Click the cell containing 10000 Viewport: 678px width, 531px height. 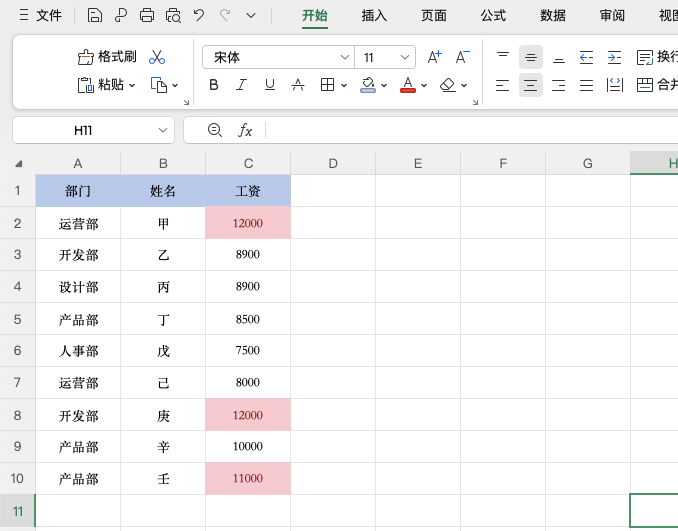point(248,447)
